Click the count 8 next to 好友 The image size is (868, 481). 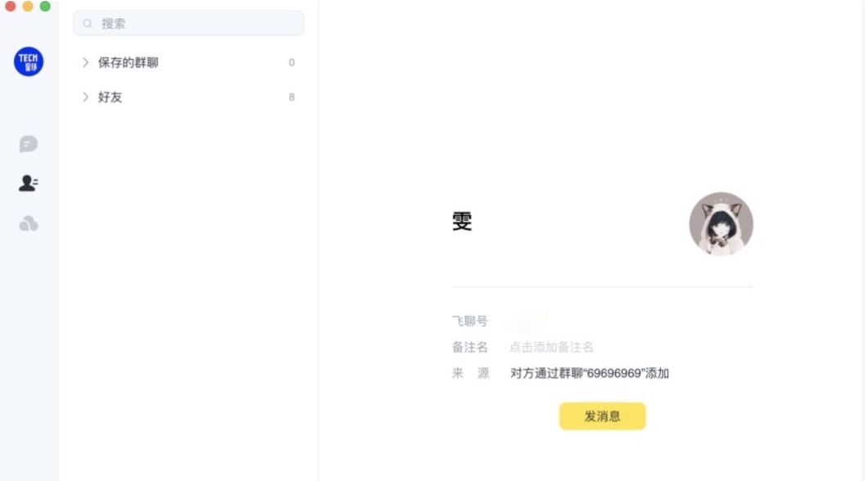[292, 97]
